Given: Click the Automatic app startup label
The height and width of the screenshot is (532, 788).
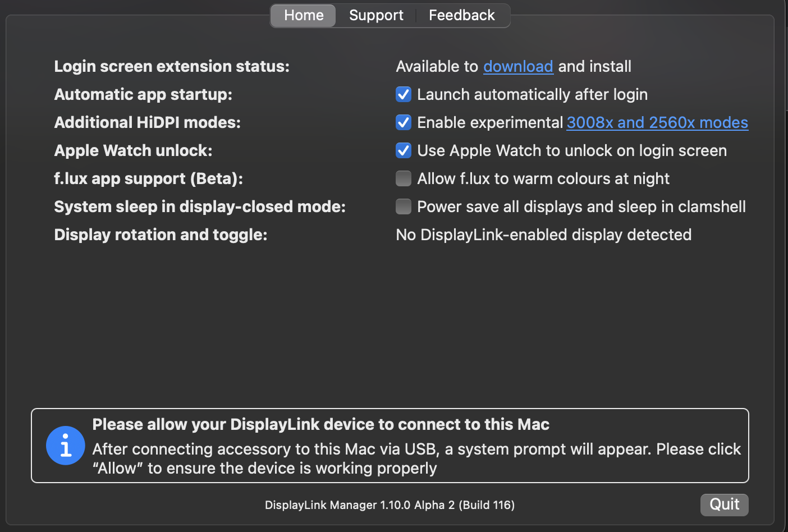Looking at the screenshot, I should pyautogui.click(x=143, y=94).
